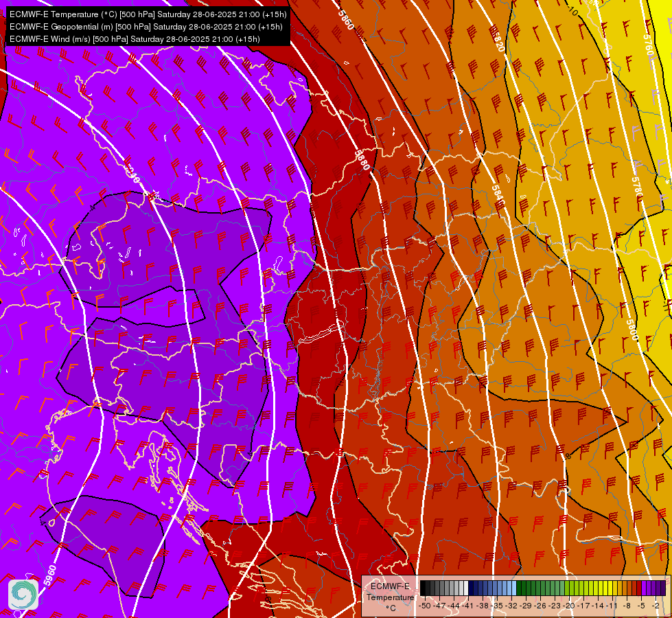Click the swirl logo icon at bottom-left
The width and height of the screenshot is (672, 618).
click(x=23, y=594)
